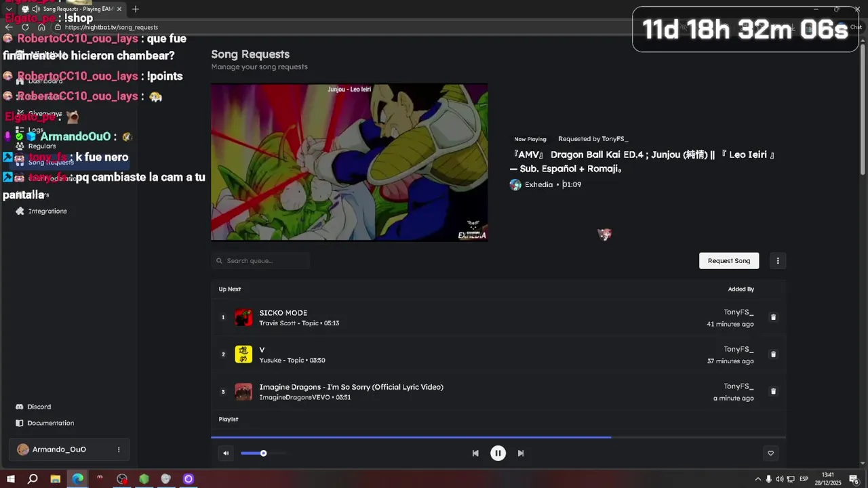The image size is (868, 488).
Task: Click the purple circle taskbar app
Action: (189, 479)
